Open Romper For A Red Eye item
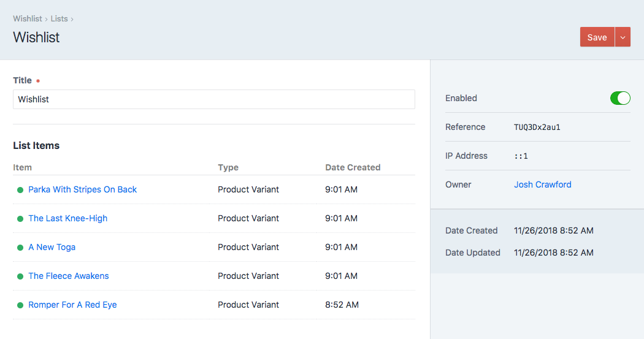The width and height of the screenshot is (644, 339). pos(73,305)
